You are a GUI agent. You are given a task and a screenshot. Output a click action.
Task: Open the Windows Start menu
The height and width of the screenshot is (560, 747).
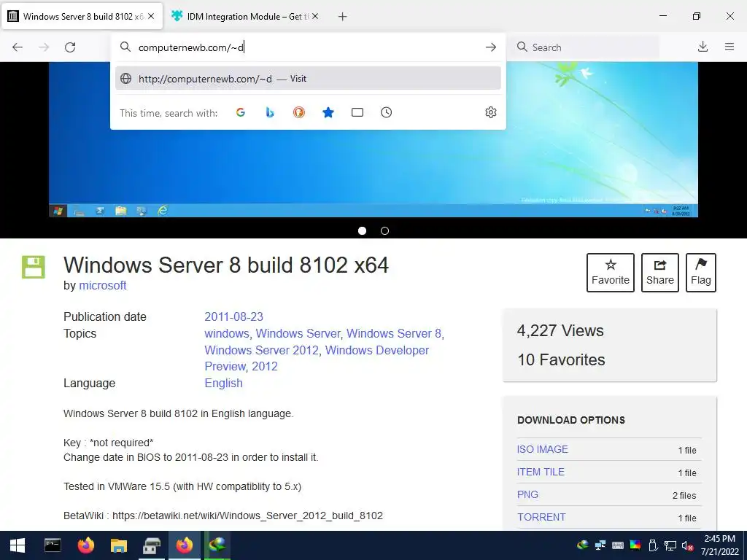click(18, 545)
